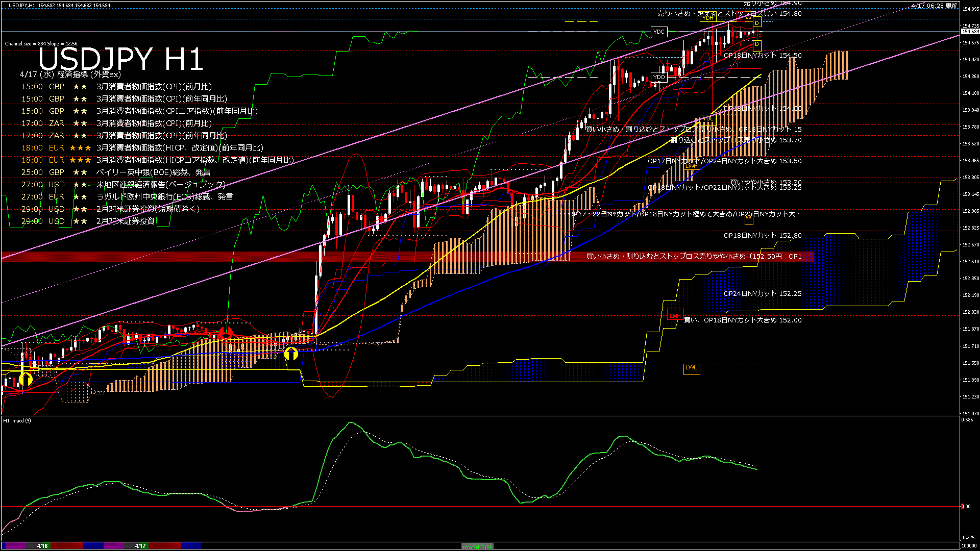Select 27:00 USD ベージュブック row
Viewport: 980px width, 551px height.
(x=123, y=185)
